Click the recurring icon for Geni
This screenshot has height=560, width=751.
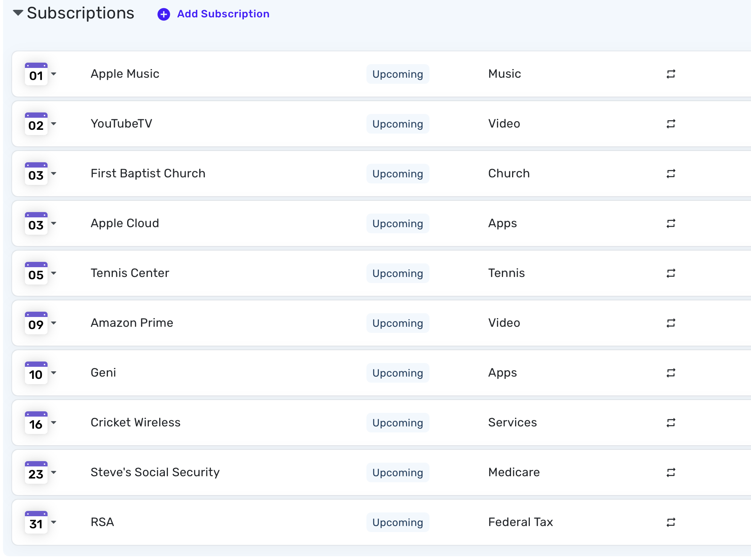point(671,373)
